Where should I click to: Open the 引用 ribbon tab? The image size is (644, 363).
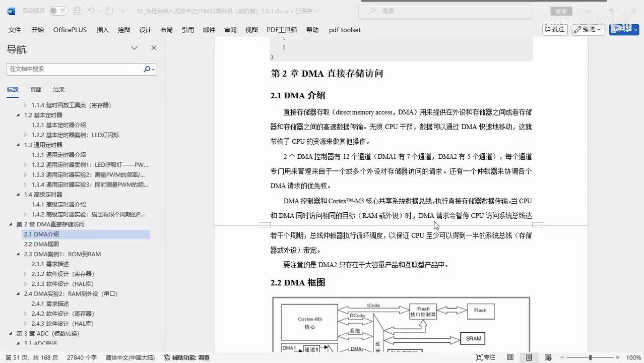coord(187,30)
